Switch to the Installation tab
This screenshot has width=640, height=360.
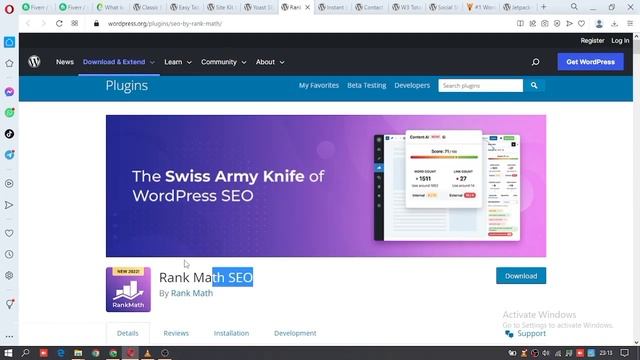[x=231, y=333]
